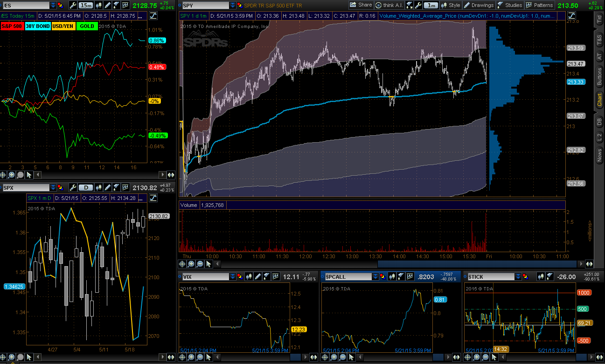Viewport: 605px width, 364px height.
Task: Zoom in on the /ES chart
Action: click(13, 175)
